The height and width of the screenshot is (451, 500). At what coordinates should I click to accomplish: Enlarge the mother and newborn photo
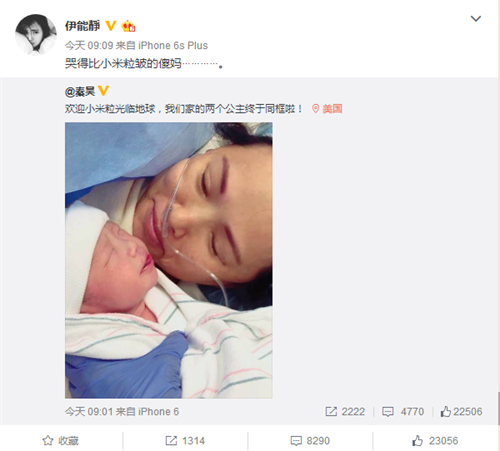[x=169, y=260]
